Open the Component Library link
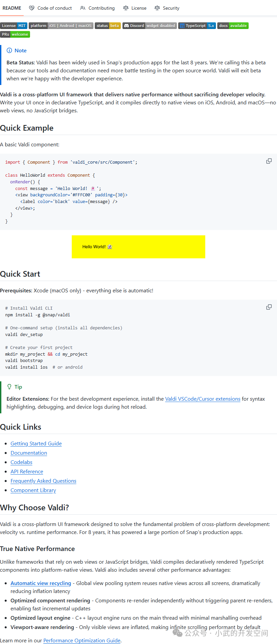This screenshot has height=644, width=277. pos(33,490)
